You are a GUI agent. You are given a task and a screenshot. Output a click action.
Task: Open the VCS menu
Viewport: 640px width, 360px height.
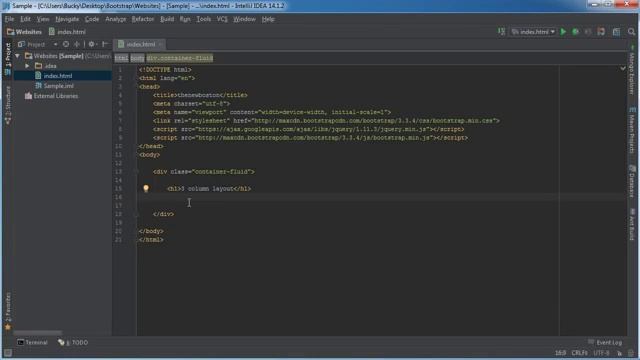(x=222, y=19)
